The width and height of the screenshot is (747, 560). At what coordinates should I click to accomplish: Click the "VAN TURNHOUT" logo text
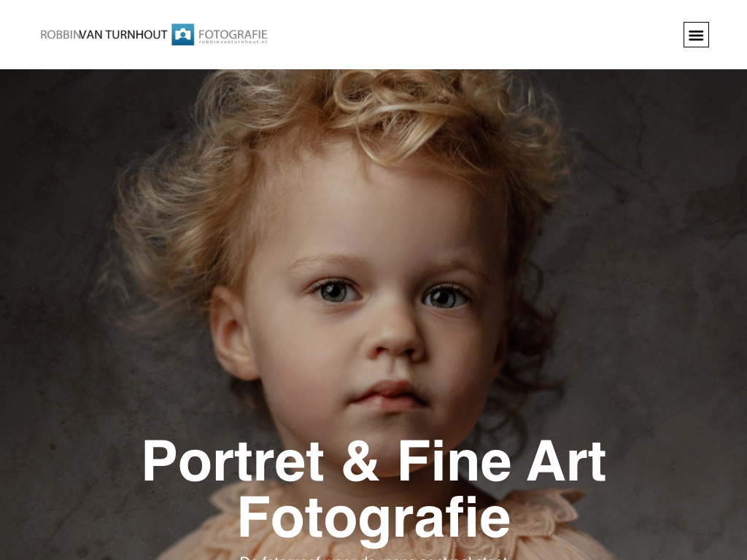coord(123,35)
